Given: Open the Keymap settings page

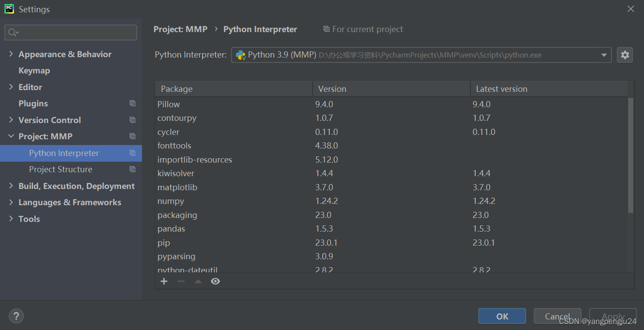Looking at the screenshot, I should [x=34, y=70].
